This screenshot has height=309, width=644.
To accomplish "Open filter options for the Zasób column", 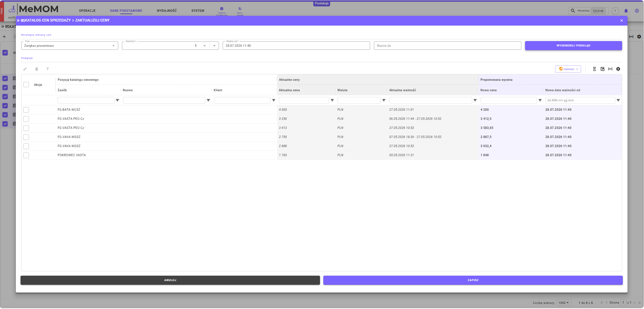I will click(x=118, y=100).
